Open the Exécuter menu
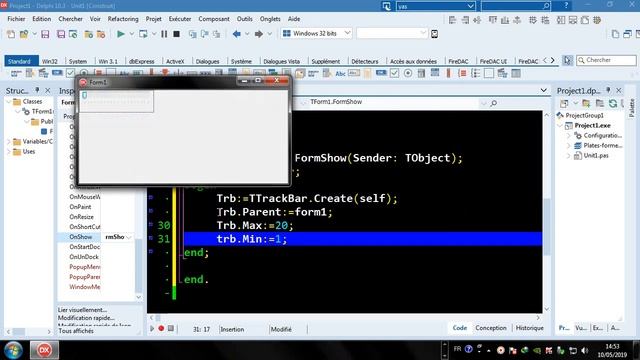640x360 pixels. tap(180, 19)
